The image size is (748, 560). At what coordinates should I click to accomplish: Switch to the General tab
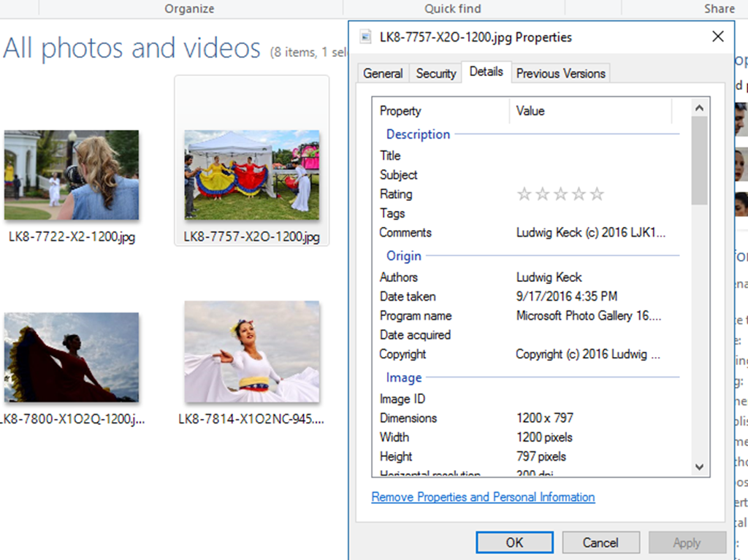[383, 74]
